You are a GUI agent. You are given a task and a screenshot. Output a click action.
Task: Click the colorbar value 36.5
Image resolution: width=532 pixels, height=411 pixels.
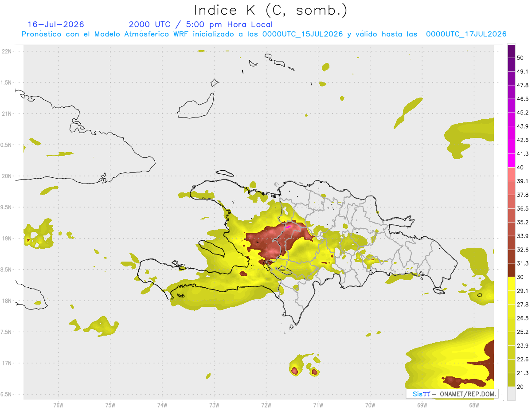[x=523, y=209]
